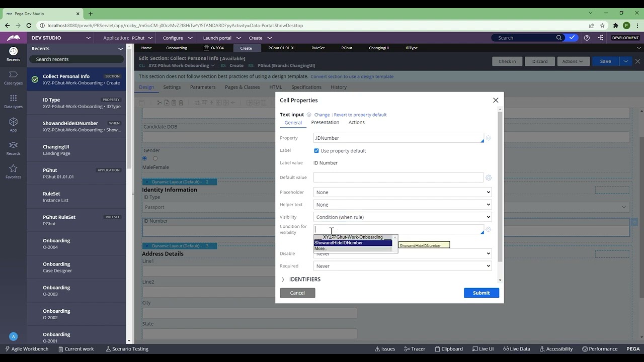Switch to the Parameters tab

203,87
